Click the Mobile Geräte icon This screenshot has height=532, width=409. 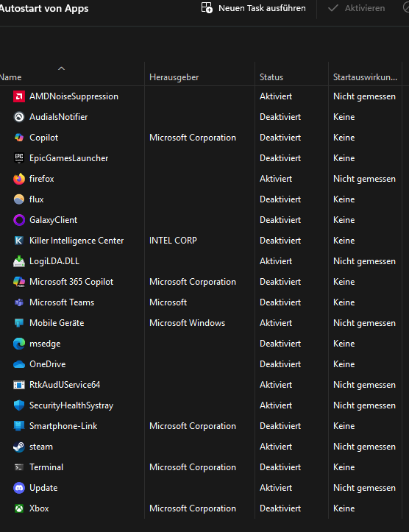click(x=19, y=323)
